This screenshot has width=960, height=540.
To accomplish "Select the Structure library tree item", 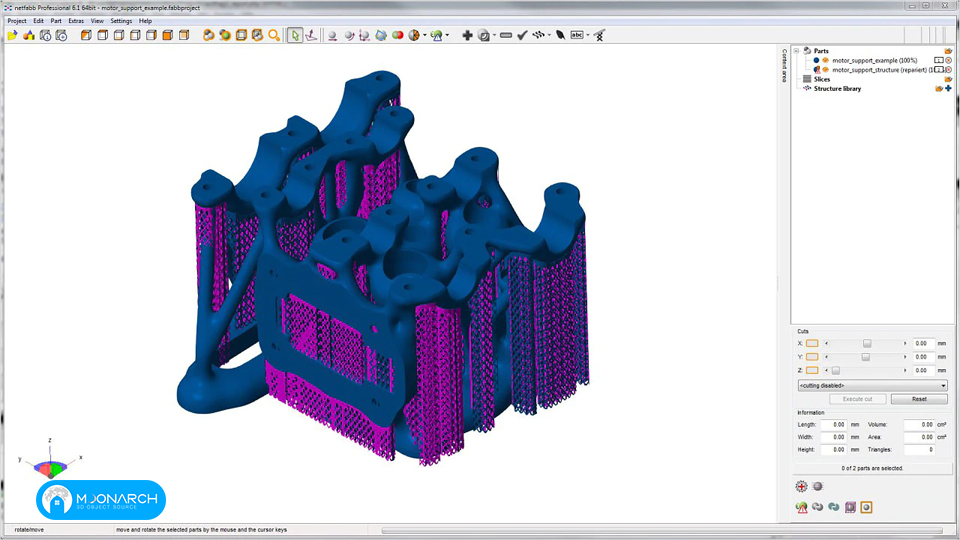I will tap(837, 89).
